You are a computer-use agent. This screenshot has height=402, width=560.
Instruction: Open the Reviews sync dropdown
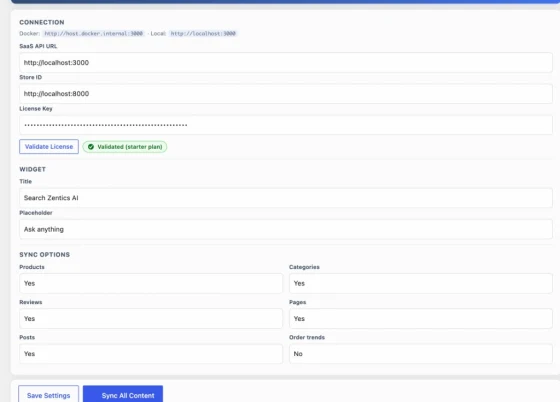[x=151, y=318]
